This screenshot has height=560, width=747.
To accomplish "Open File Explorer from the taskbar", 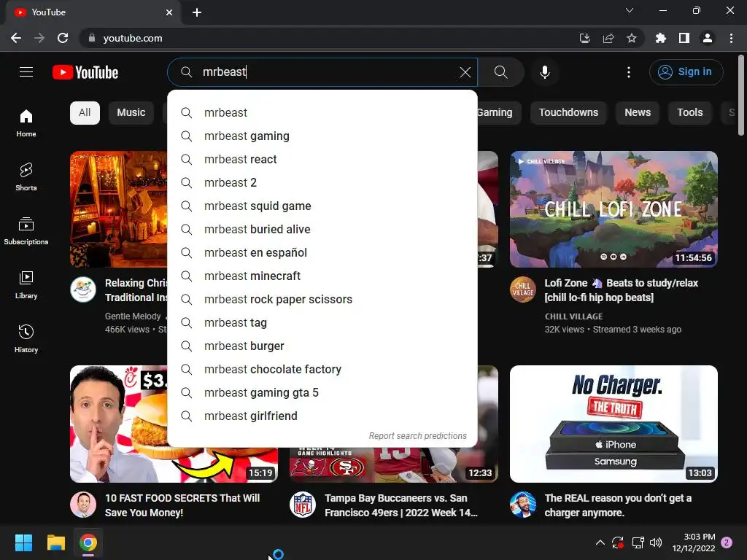I will click(x=55, y=542).
